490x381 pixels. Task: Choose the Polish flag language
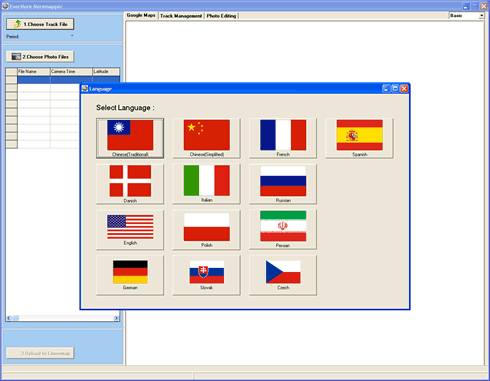point(206,229)
